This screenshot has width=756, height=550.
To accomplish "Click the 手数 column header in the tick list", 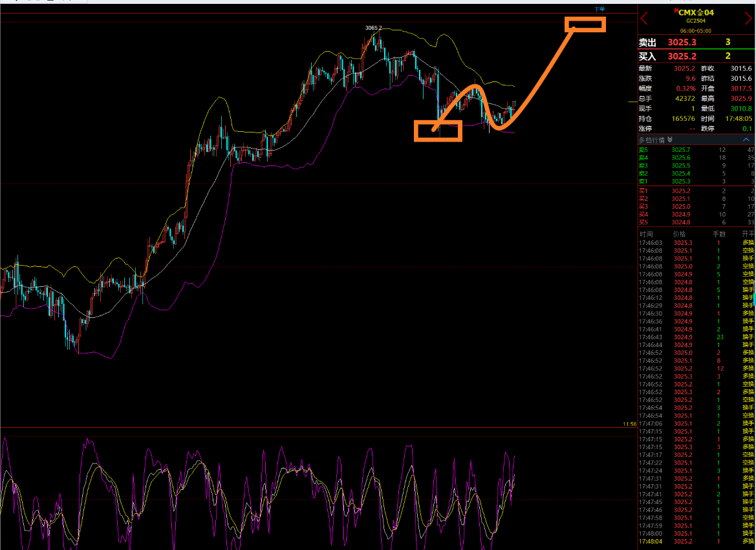I will pyautogui.click(x=719, y=234).
